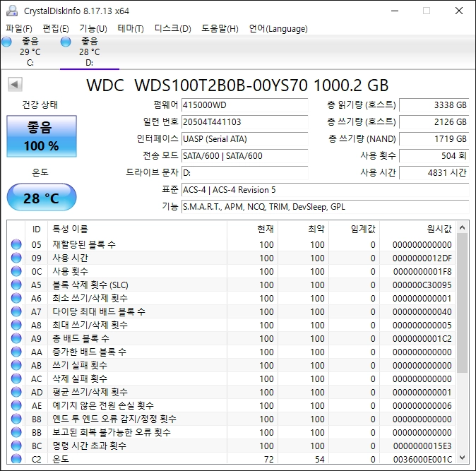The width and height of the screenshot is (476, 471).
Task: Click raw value 0000000012DF
Action: pyautogui.click(x=422, y=258)
